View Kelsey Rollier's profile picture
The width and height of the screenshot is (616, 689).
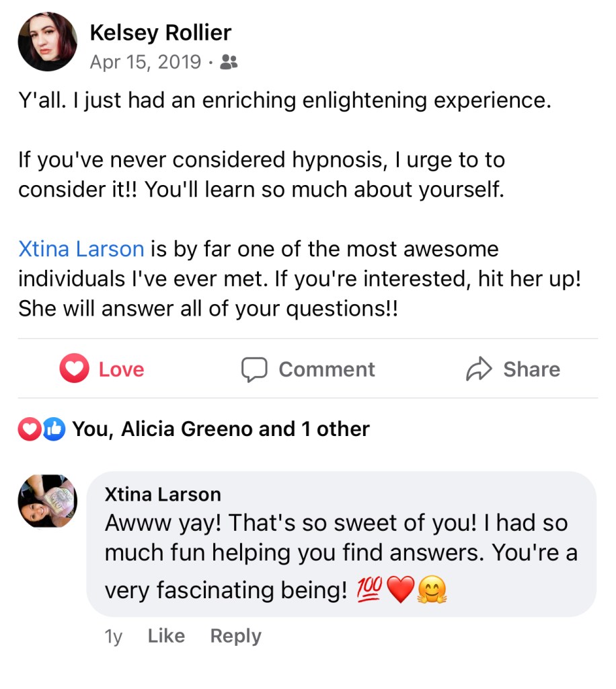click(47, 42)
